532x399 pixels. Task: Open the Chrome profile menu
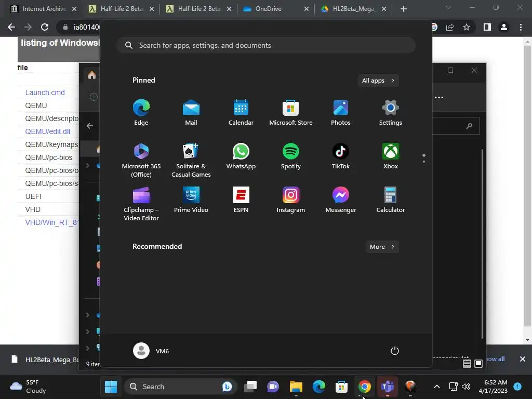(x=504, y=27)
